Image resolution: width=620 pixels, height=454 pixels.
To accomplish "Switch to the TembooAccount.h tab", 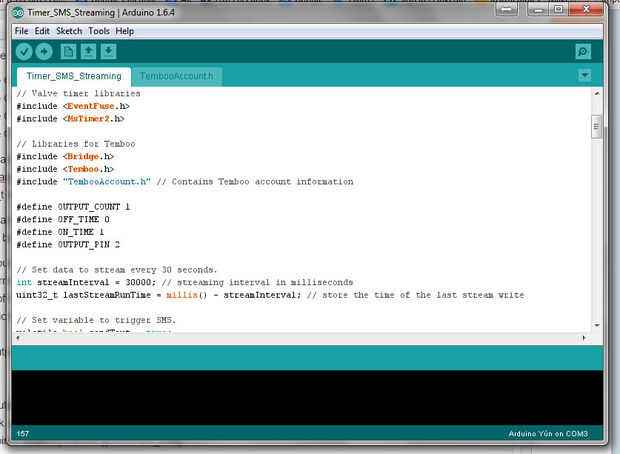I will click(177, 76).
